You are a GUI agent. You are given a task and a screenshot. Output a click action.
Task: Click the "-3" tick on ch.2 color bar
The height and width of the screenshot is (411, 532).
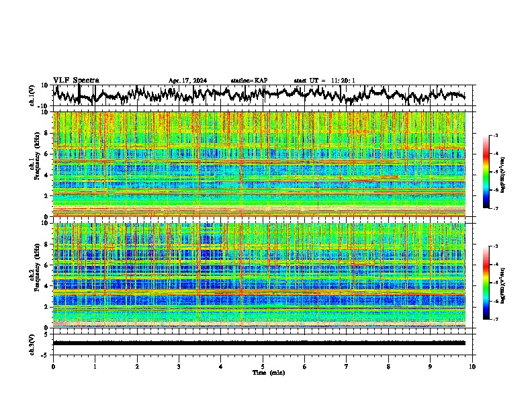pos(496,246)
